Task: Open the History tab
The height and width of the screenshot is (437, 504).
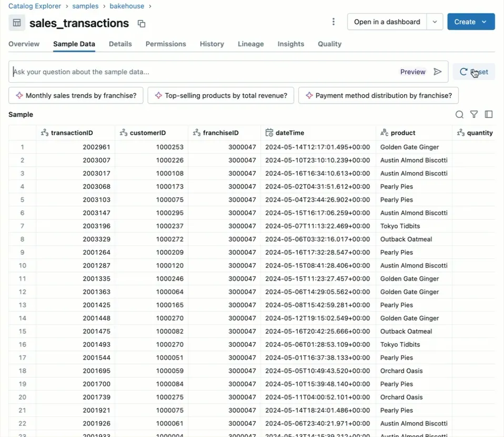Action: [x=212, y=44]
